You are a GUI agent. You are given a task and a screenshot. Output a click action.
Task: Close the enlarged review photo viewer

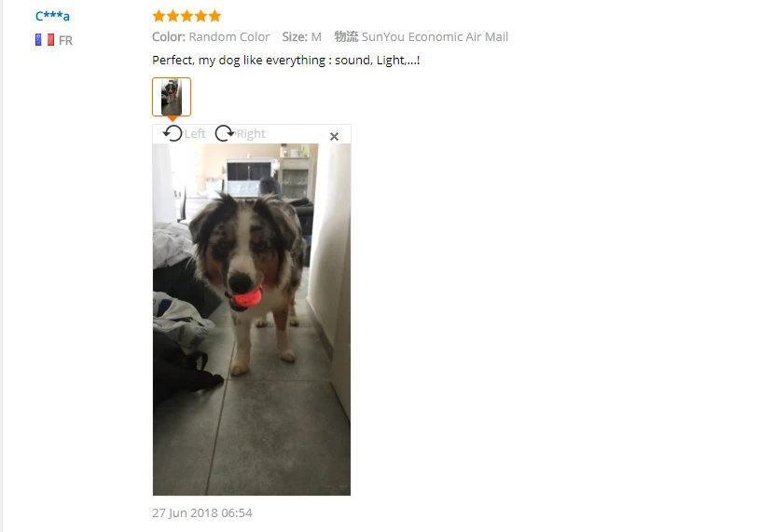click(334, 137)
